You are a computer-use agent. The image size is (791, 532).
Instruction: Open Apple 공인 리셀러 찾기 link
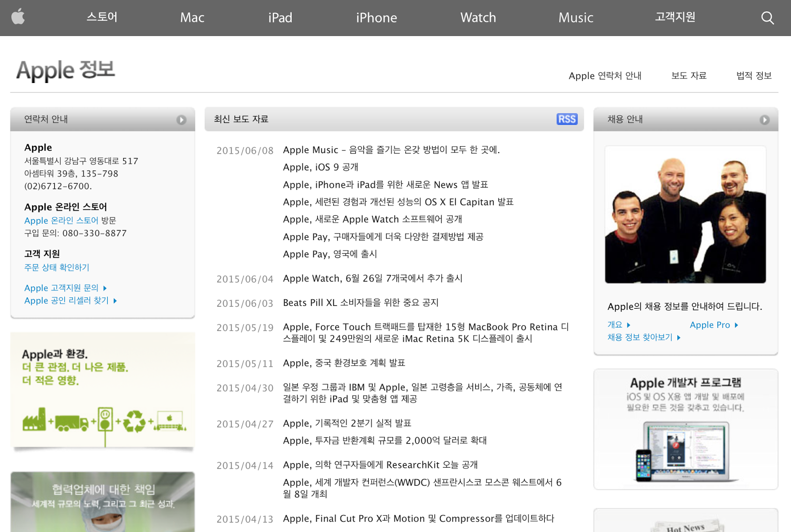click(x=70, y=300)
